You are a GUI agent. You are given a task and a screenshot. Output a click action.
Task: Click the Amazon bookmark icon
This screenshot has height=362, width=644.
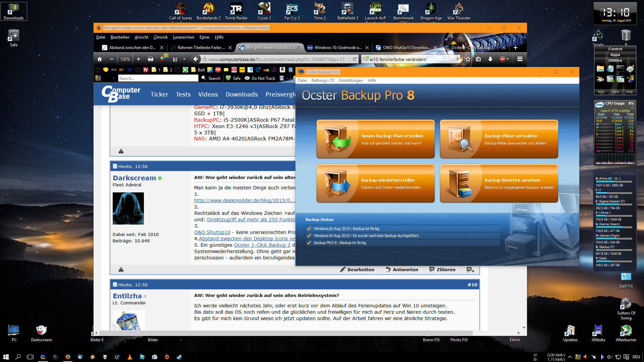[x=282, y=70]
